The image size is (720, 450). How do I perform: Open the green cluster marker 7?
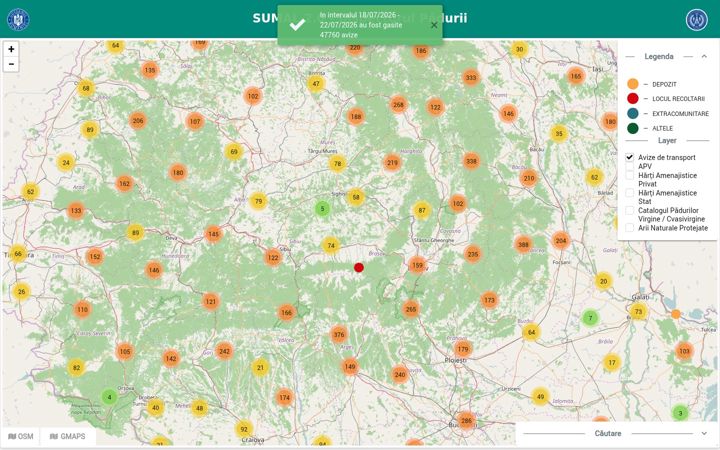[591, 318]
